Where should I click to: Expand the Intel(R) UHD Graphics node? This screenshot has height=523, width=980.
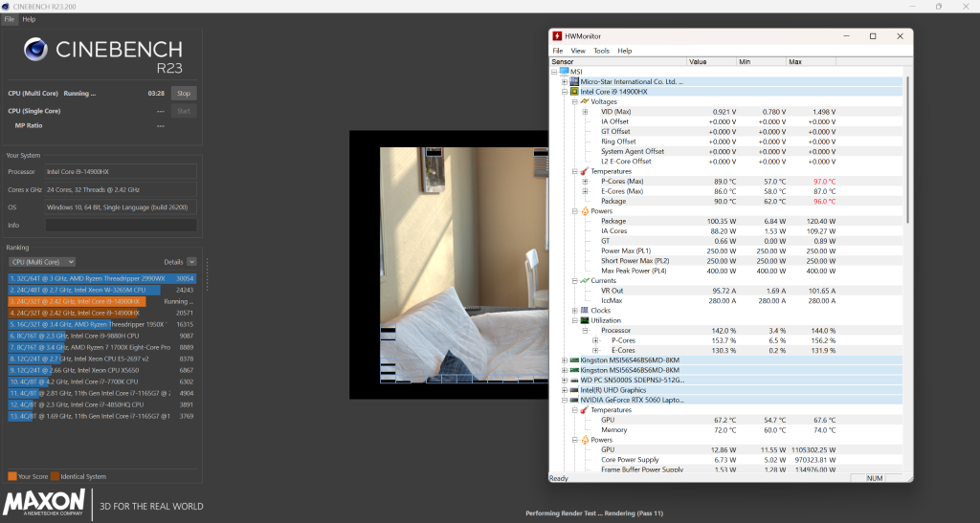[565, 390]
